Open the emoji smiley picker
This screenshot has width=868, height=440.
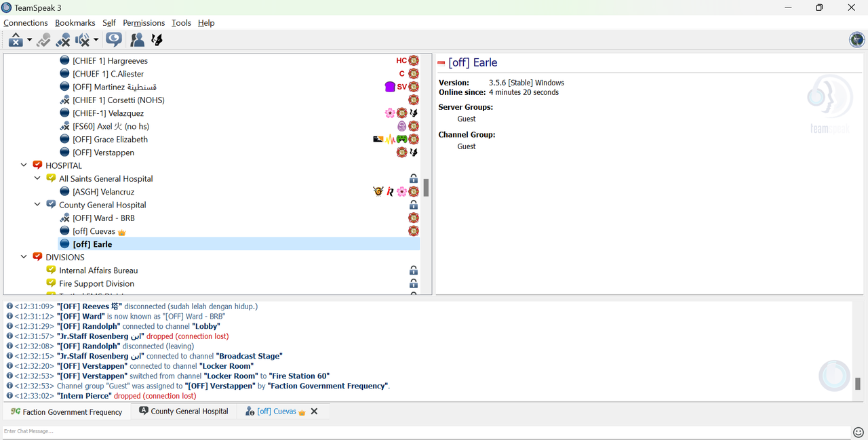(859, 432)
